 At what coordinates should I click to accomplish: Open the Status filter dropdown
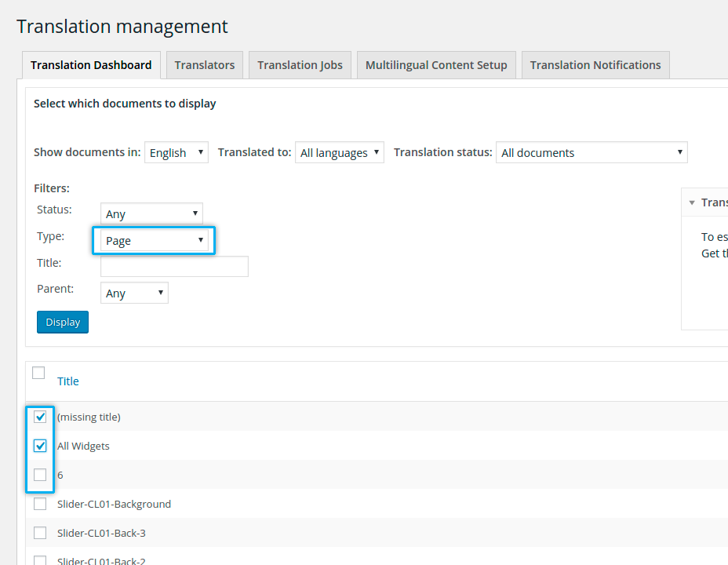pyautogui.click(x=151, y=213)
